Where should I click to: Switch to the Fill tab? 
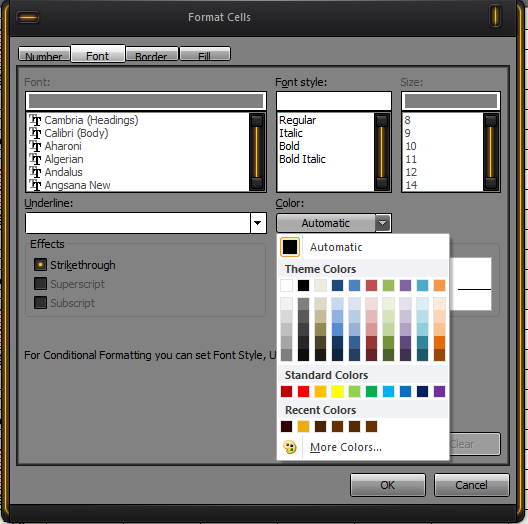tap(205, 54)
